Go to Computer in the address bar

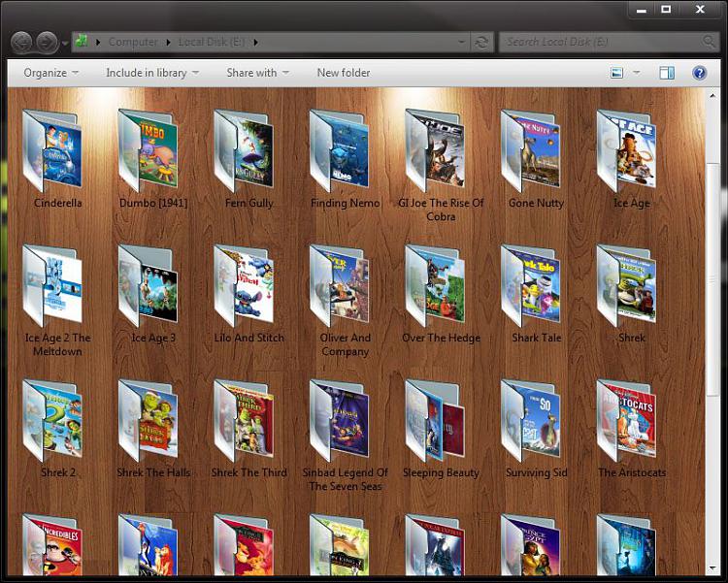[133, 43]
